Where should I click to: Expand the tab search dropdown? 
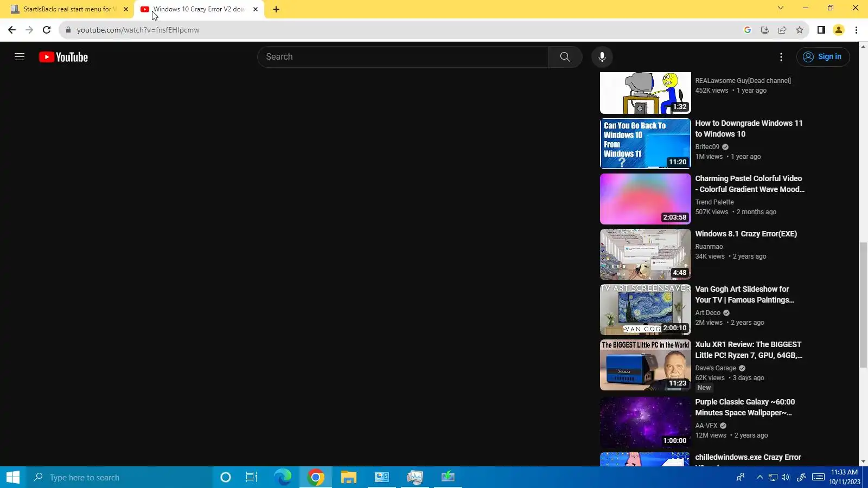pyautogui.click(x=781, y=8)
